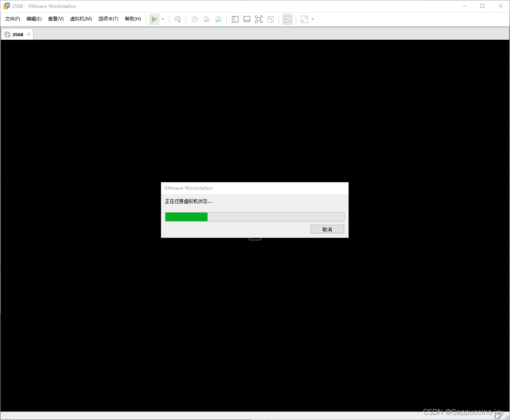510x420 pixels.
Task: Toggle the console view button
Action: coord(287,19)
